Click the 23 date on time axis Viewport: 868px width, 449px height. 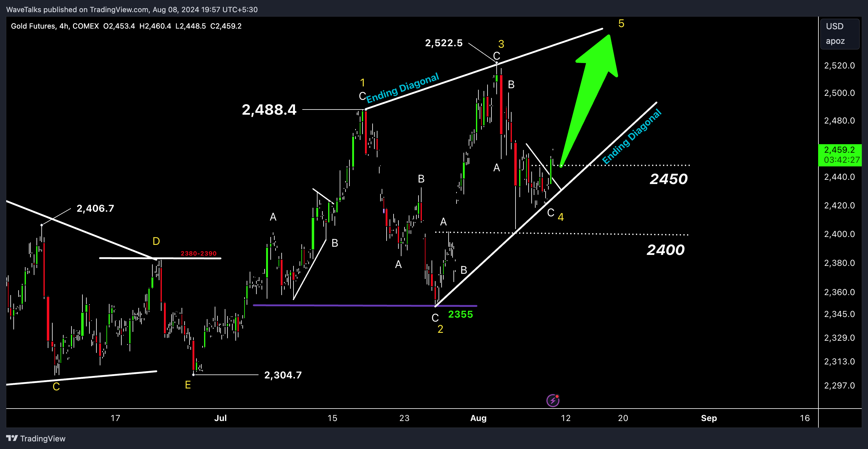click(404, 418)
